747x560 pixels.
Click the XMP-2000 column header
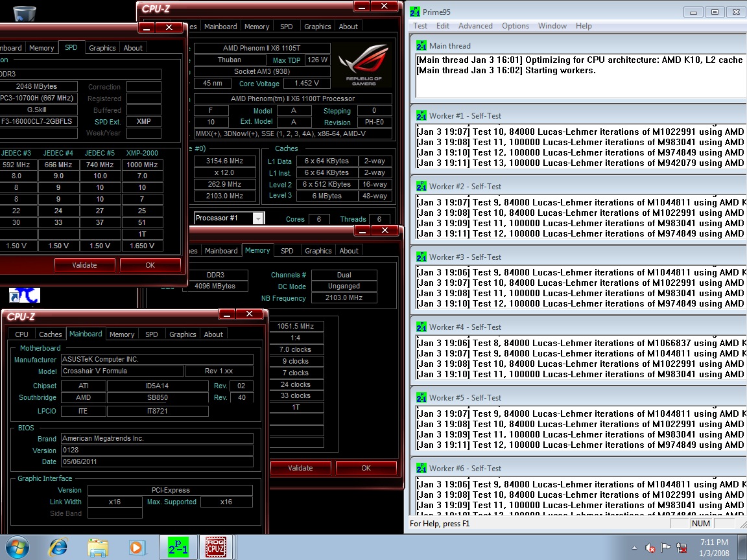(x=142, y=153)
